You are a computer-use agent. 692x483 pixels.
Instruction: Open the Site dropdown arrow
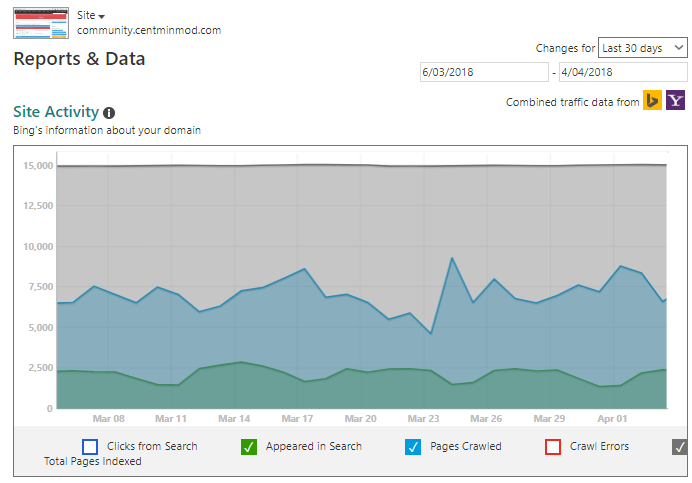click(x=102, y=17)
